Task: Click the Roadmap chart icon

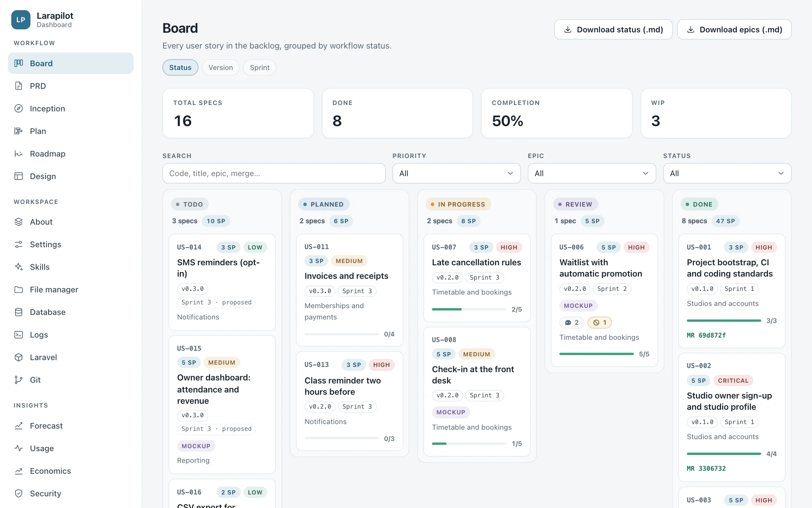Action: click(19, 154)
